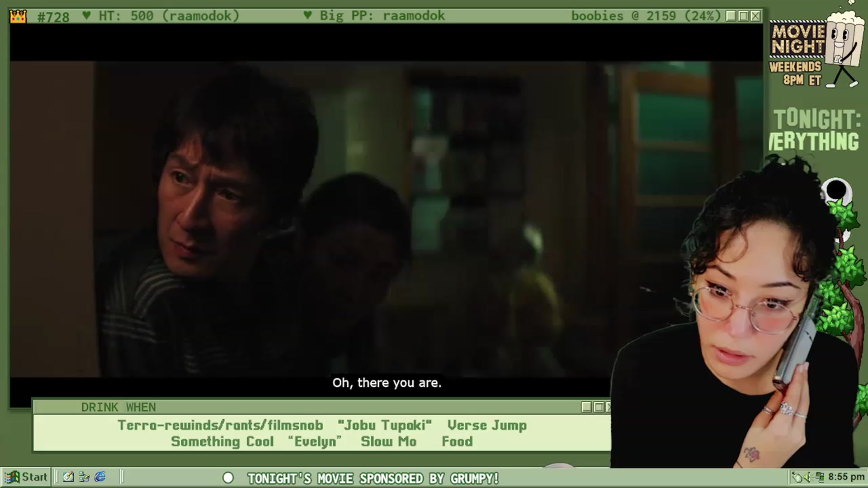
Task: Maximize the DRINK WHEN window
Action: click(599, 407)
